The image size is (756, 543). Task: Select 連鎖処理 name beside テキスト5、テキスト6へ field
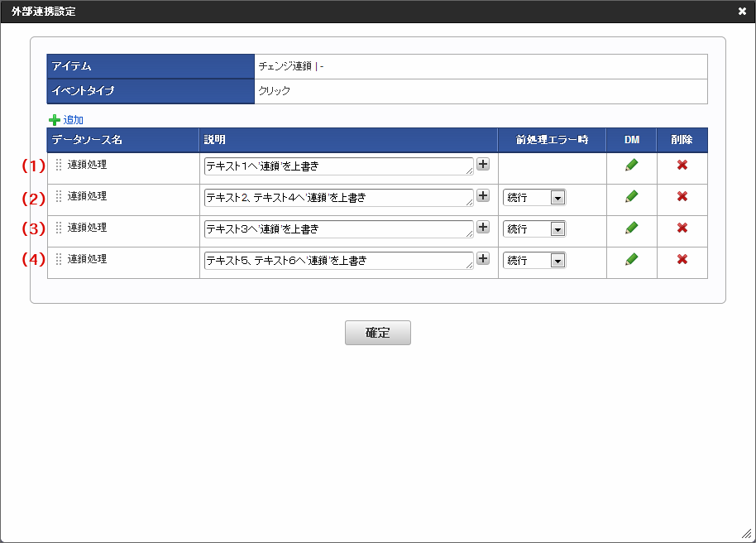pos(88,259)
